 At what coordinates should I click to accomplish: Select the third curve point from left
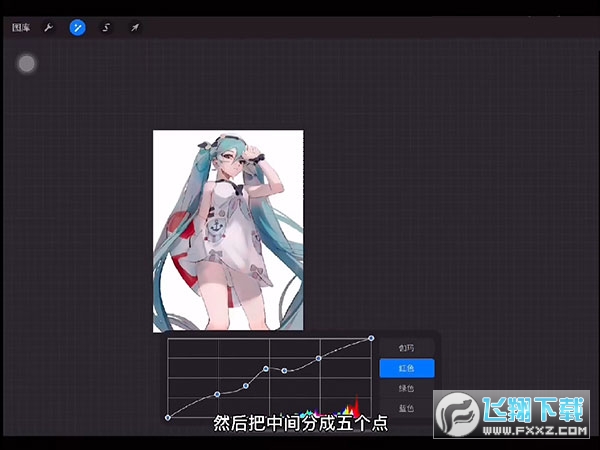[x=246, y=386]
